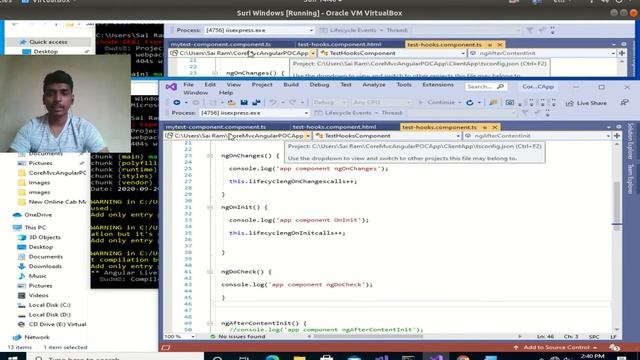Viewport: 640px width, 360px height.
Task: Open Downloads in File Explorer tree
Action: [44, 266]
